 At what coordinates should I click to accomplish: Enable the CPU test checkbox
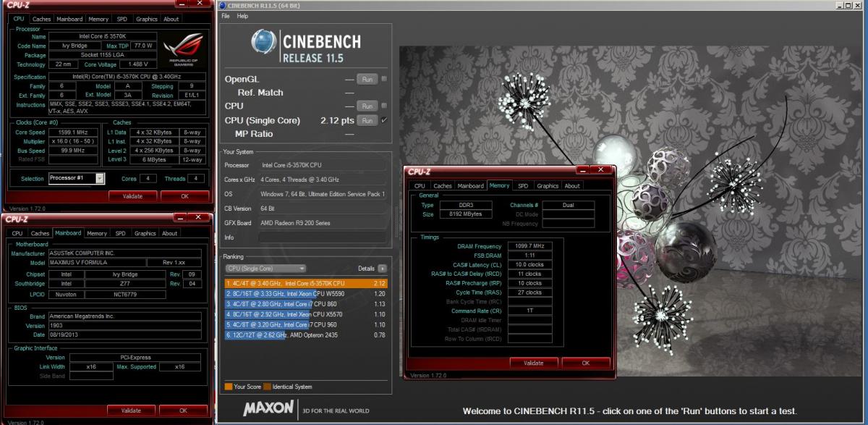(x=384, y=106)
